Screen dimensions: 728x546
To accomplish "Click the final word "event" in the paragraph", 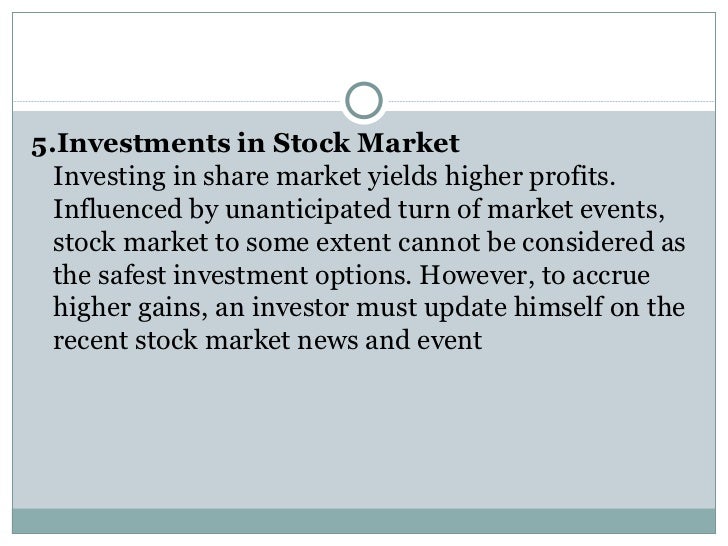I will point(449,341).
